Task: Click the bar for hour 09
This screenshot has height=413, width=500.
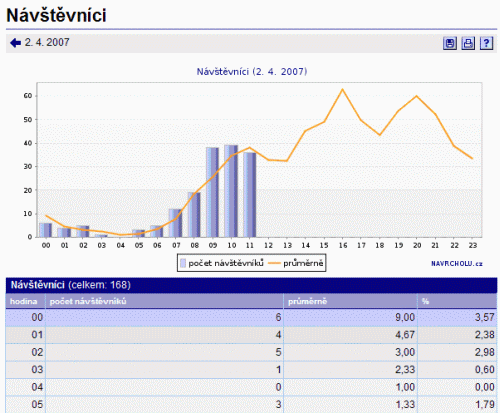Action: point(212,192)
